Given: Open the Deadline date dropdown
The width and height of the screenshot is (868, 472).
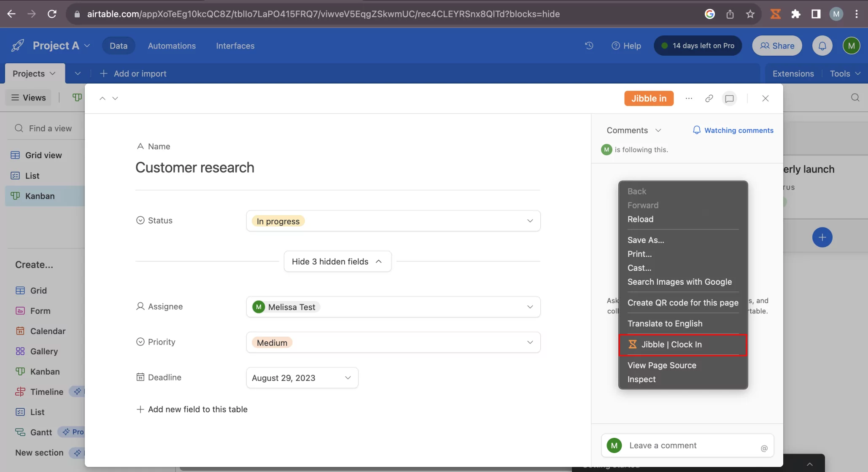Looking at the screenshot, I should (x=302, y=378).
